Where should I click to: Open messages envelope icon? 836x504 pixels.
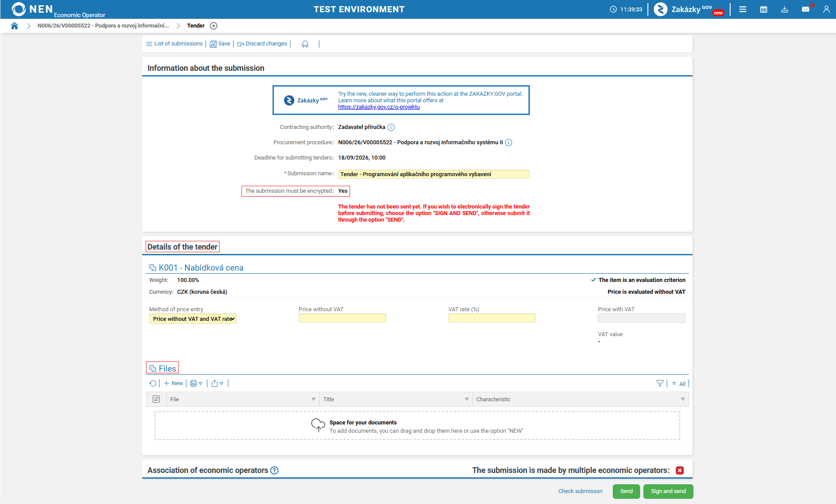(x=805, y=9)
